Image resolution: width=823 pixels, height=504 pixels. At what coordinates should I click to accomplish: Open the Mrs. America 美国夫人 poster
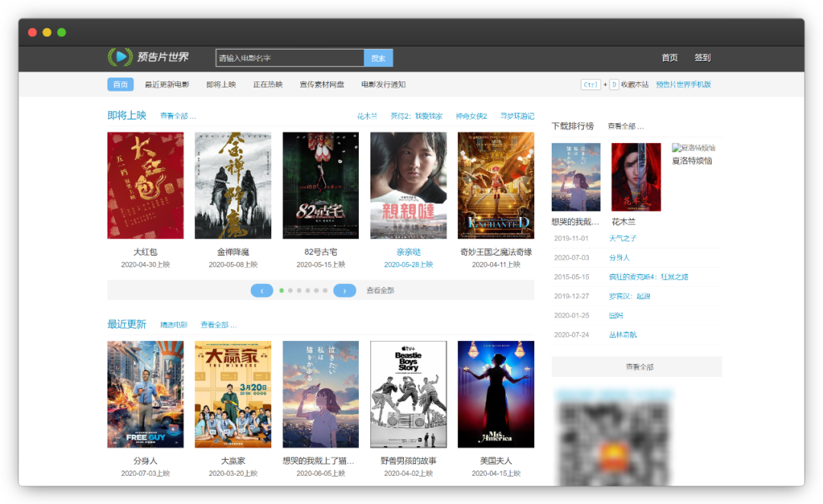tap(496, 394)
